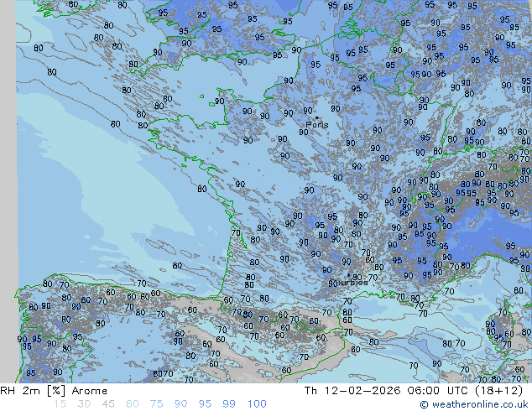The width and height of the screenshot is (532, 411).
Task: Click legend value 30 in the color scale
Action: 84,404
